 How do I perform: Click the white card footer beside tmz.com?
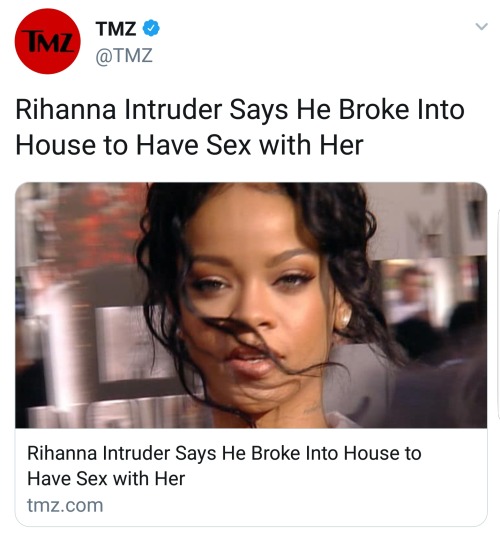pos(293,505)
